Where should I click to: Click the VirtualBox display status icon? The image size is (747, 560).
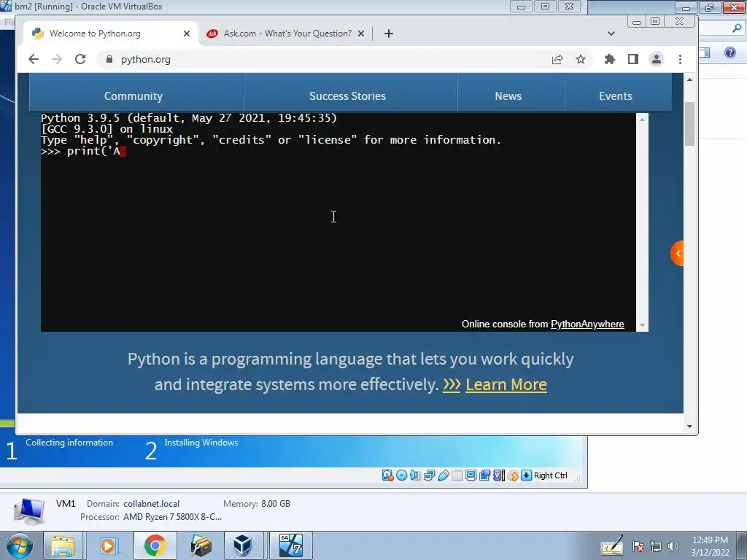click(471, 475)
